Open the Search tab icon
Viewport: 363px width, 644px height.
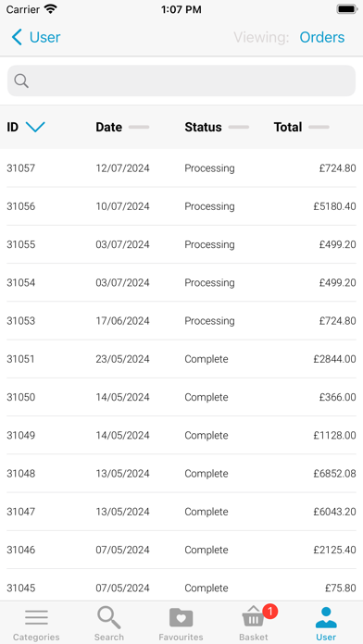109,618
